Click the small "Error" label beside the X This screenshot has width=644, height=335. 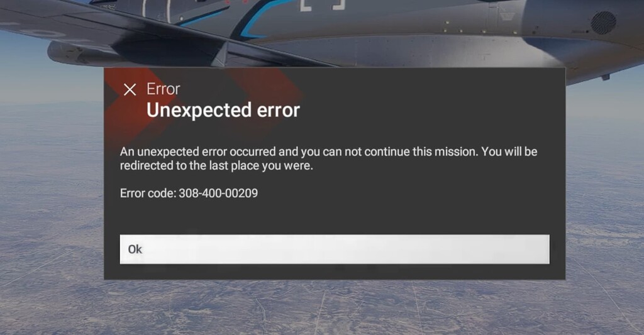click(x=163, y=89)
